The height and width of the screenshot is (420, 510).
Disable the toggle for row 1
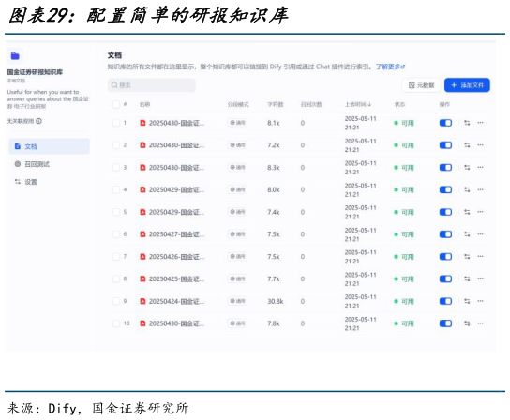tap(445, 123)
